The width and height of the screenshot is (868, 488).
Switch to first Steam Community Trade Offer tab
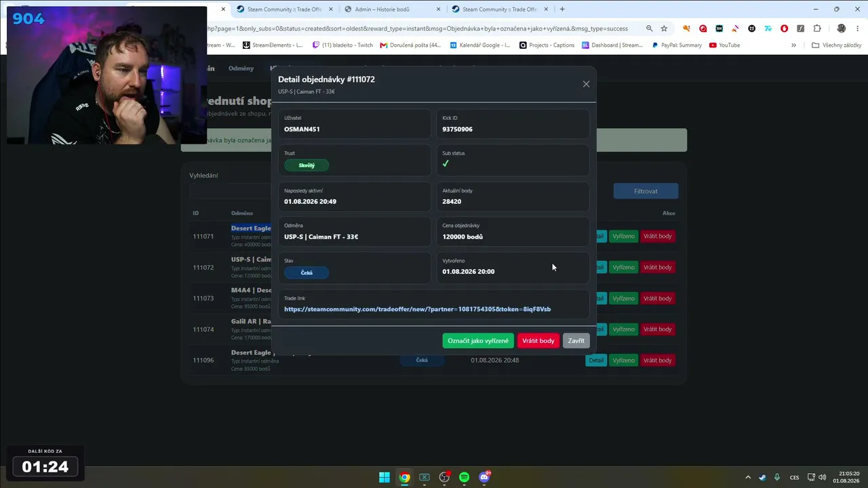coord(283,9)
